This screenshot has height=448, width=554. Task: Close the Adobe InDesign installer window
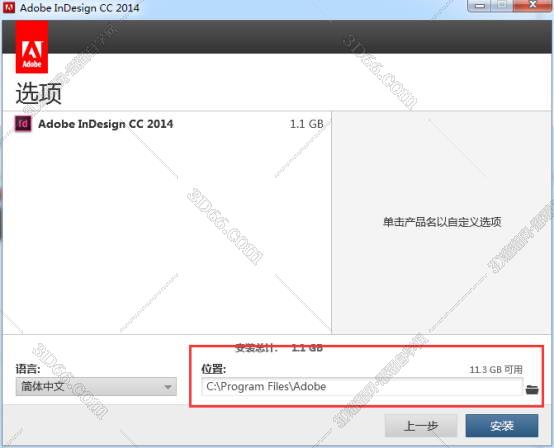pyautogui.click(x=532, y=6)
